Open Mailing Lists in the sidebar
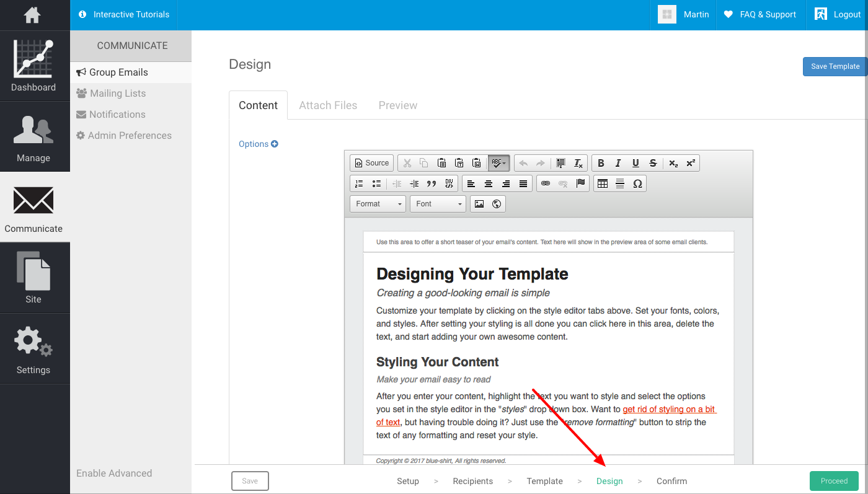This screenshot has width=868, height=494. pos(118,94)
